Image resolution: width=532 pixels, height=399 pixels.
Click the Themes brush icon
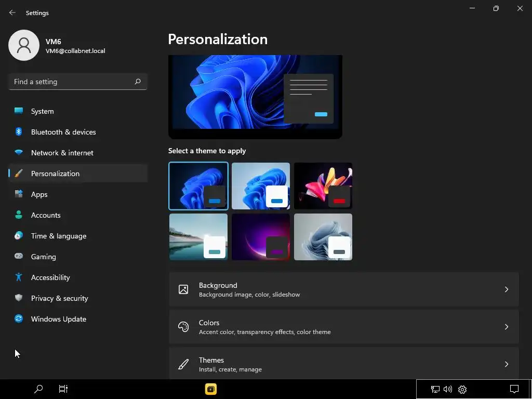[183, 364]
